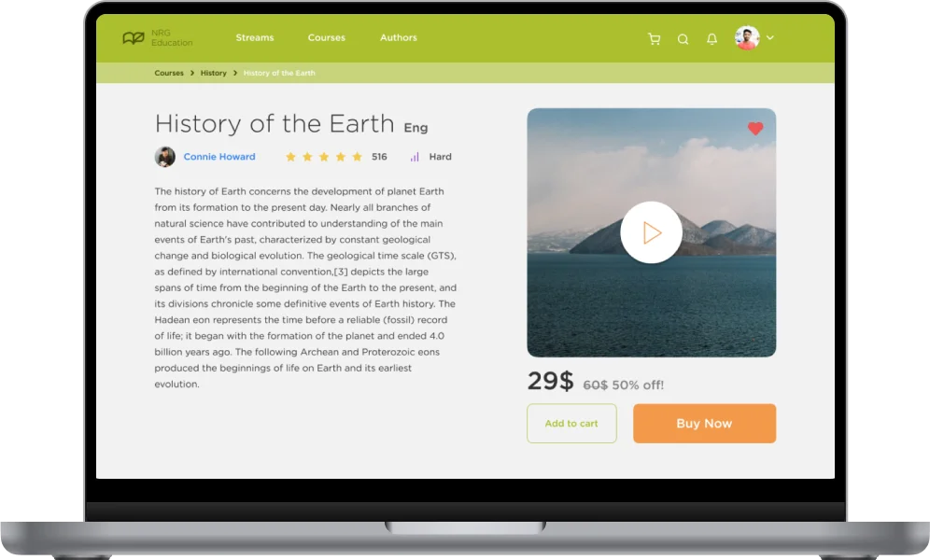Play the course preview video
This screenshot has width=930, height=560.
651,232
